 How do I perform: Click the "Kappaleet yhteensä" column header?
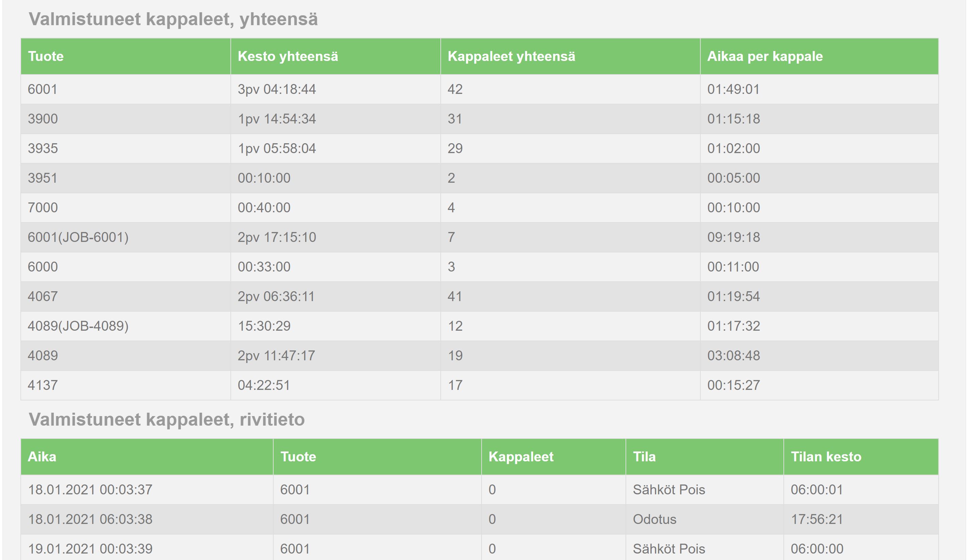point(511,56)
